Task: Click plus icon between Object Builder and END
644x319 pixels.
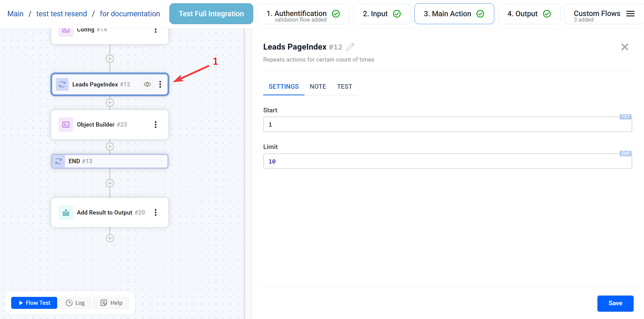Action: click(x=110, y=146)
